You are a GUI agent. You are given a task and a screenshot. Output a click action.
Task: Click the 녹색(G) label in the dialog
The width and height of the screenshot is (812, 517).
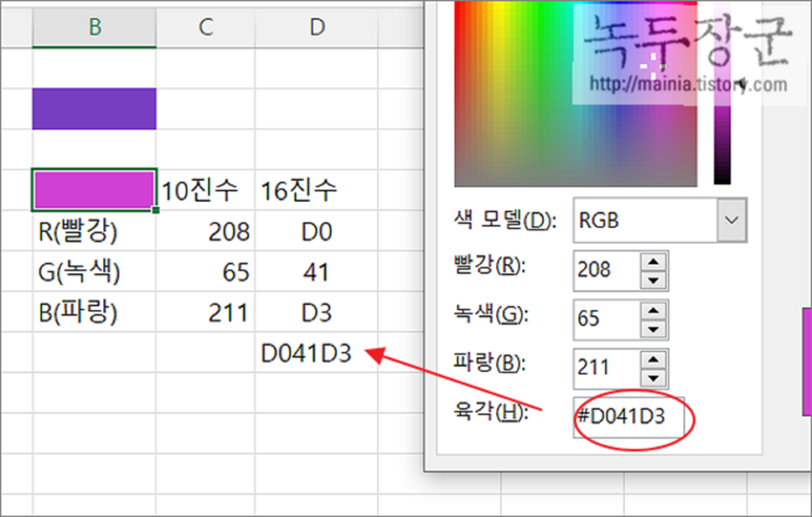[x=491, y=314]
